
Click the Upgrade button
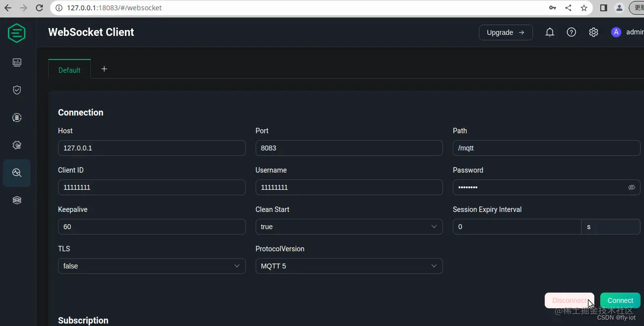[505, 32]
